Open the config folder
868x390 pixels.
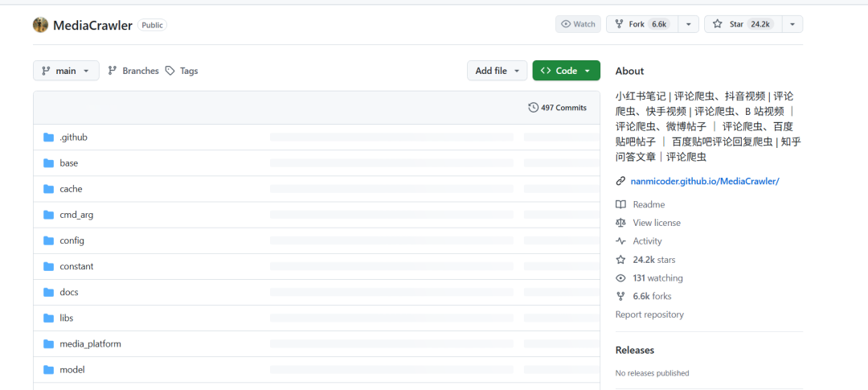coord(72,240)
